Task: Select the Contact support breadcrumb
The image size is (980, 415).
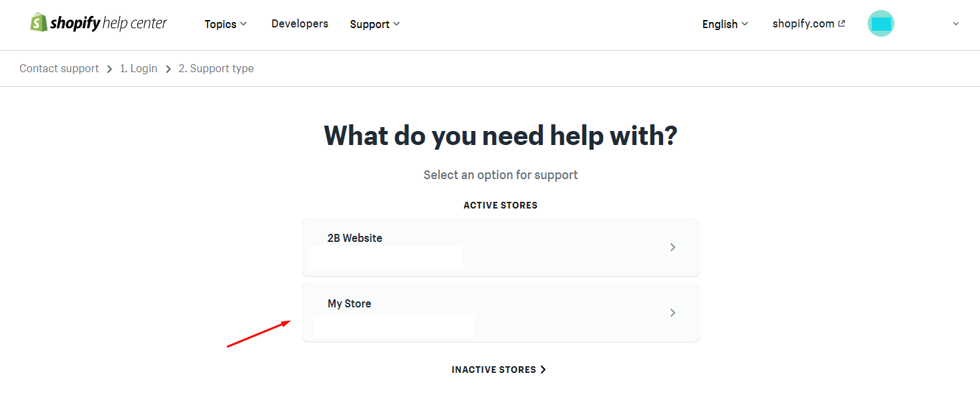Action: [59, 68]
